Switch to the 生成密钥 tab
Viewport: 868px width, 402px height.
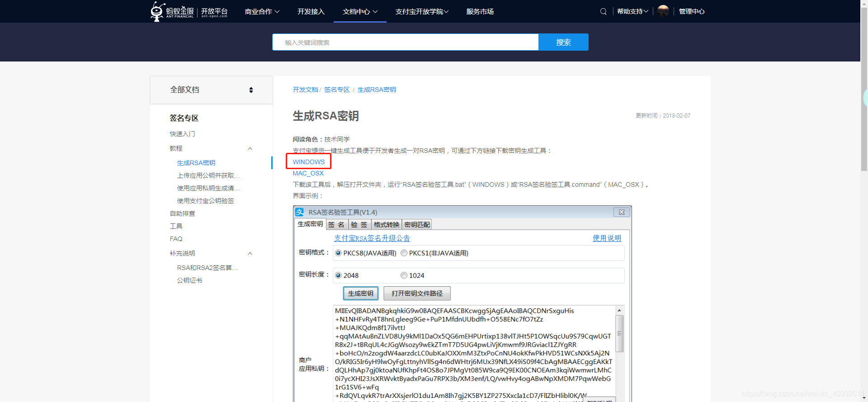tap(310, 224)
